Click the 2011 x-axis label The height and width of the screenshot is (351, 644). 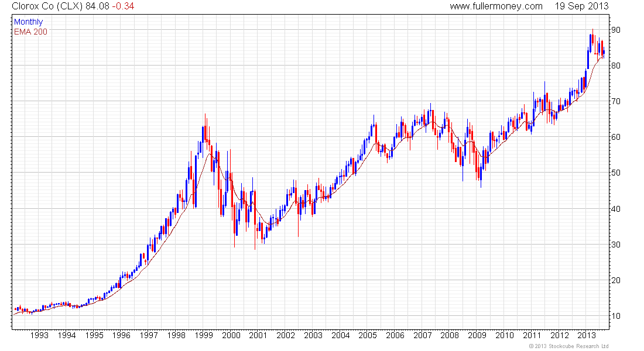[x=532, y=335]
